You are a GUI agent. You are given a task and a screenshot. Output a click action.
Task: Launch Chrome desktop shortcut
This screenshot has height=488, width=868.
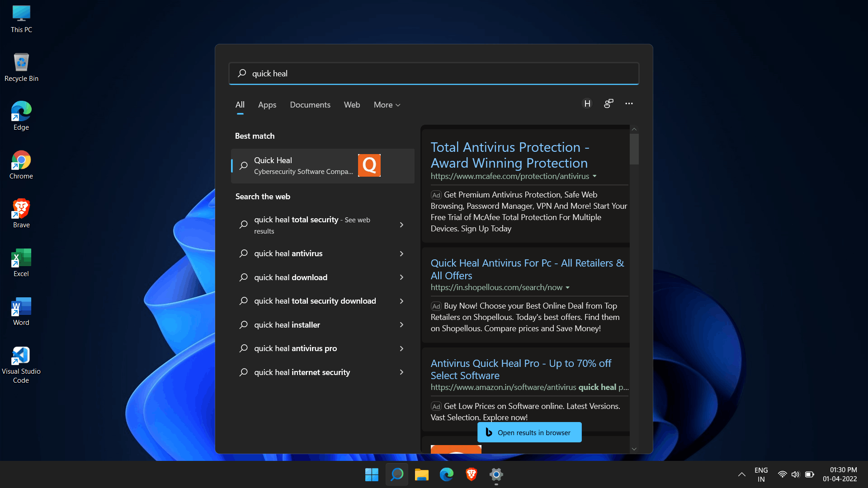(21, 165)
